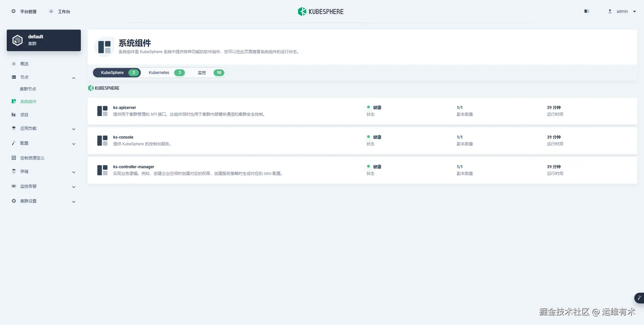The height and width of the screenshot is (325, 644).
Task: Open the 工作台 workbench menu
Action: [60, 11]
